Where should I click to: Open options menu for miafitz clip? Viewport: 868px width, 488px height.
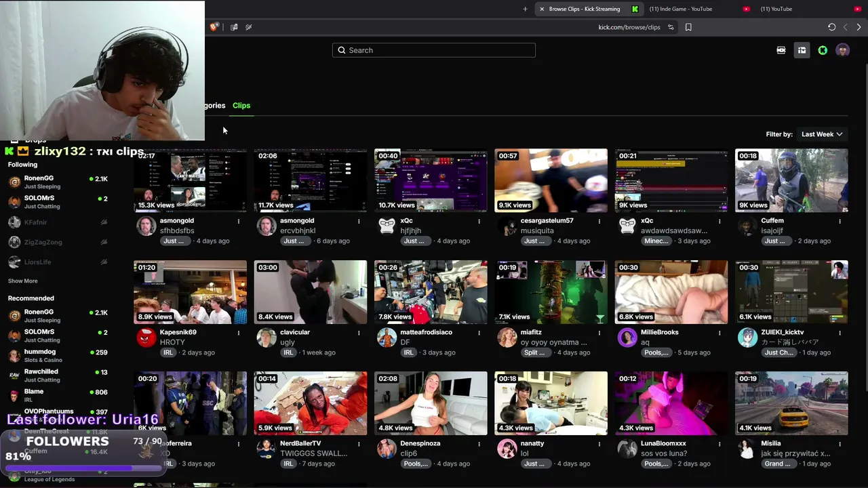599,333
